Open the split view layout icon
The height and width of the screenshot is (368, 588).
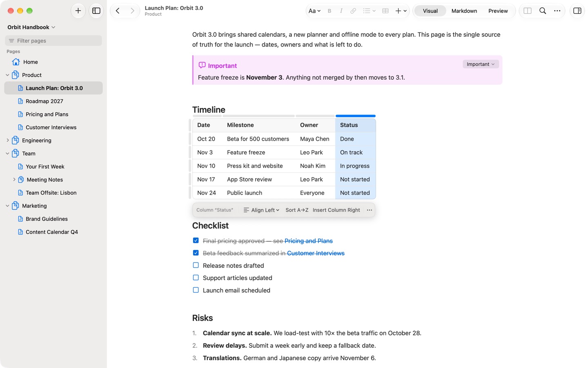click(x=528, y=11)
